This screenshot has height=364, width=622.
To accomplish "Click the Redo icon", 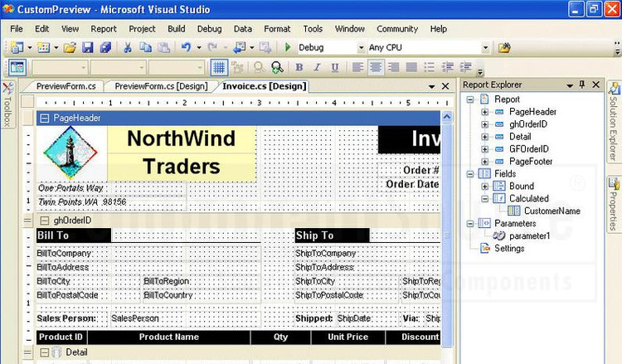I will [212, 47].
